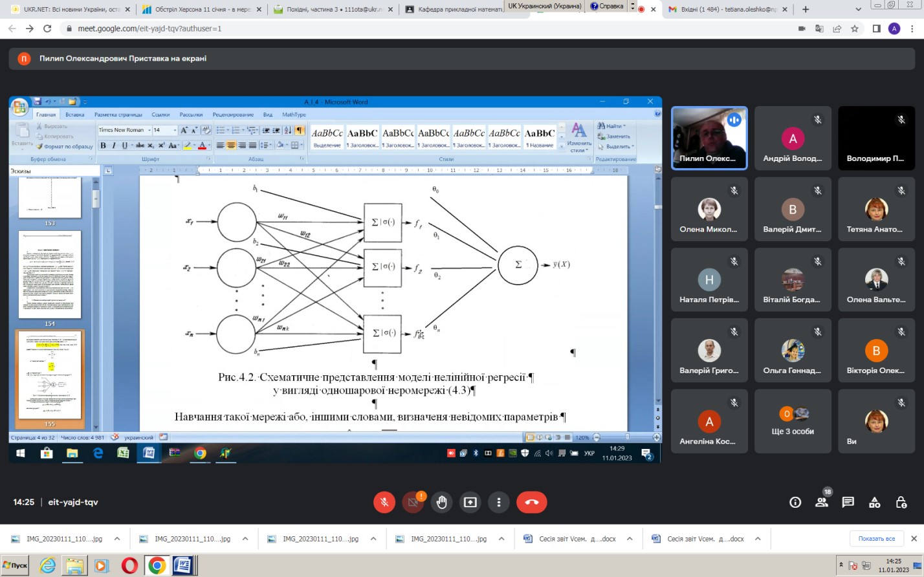924x577 pixels.
Task: Open host controls lock icon
Action: 901,503
